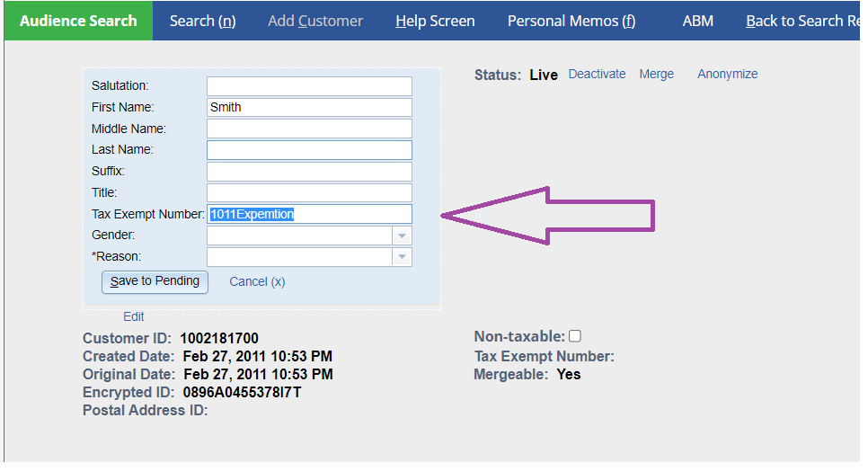Viewport: 868px width, 471px height.
Task: Click the Edit link below form
Action: [x=134, y=316]
